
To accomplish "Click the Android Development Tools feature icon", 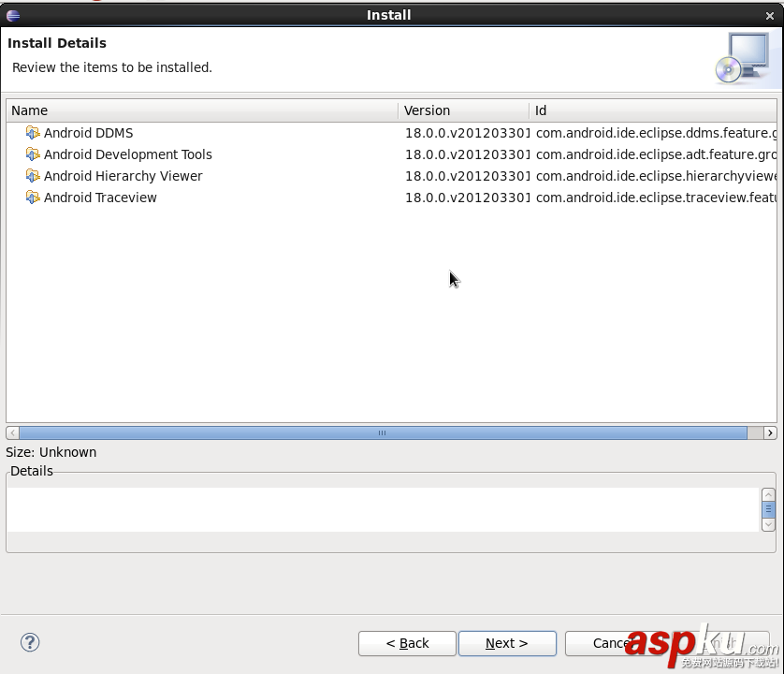I will click(x=33, y=154).
